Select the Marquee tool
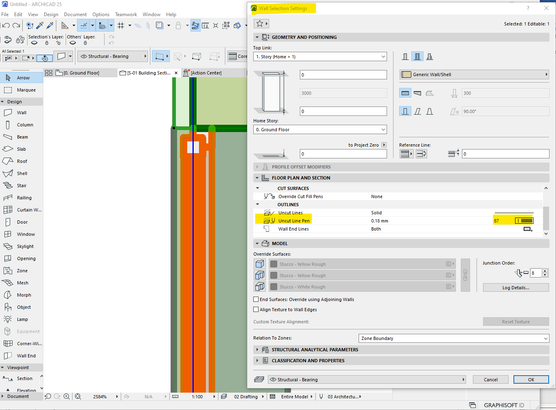 (21, 90)
